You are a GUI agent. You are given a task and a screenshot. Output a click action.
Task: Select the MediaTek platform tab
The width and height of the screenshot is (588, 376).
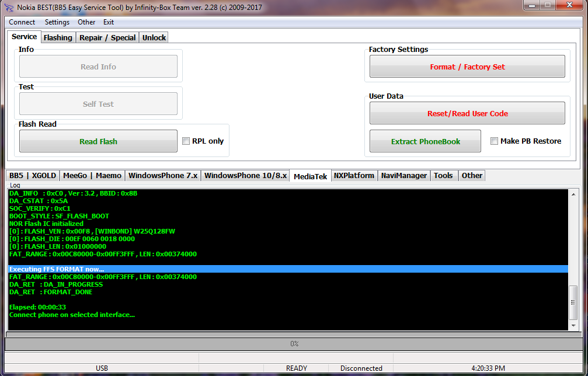311,176
